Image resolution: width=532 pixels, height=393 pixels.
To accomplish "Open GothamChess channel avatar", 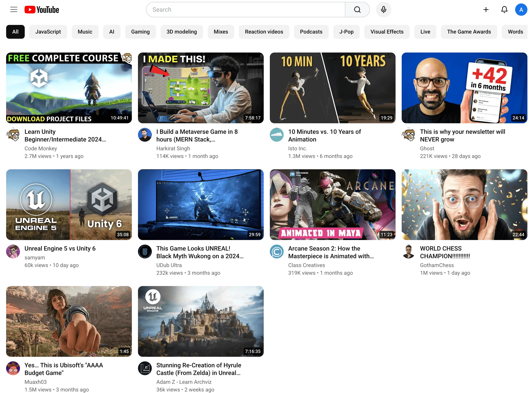I will click(x=408, y=252).
